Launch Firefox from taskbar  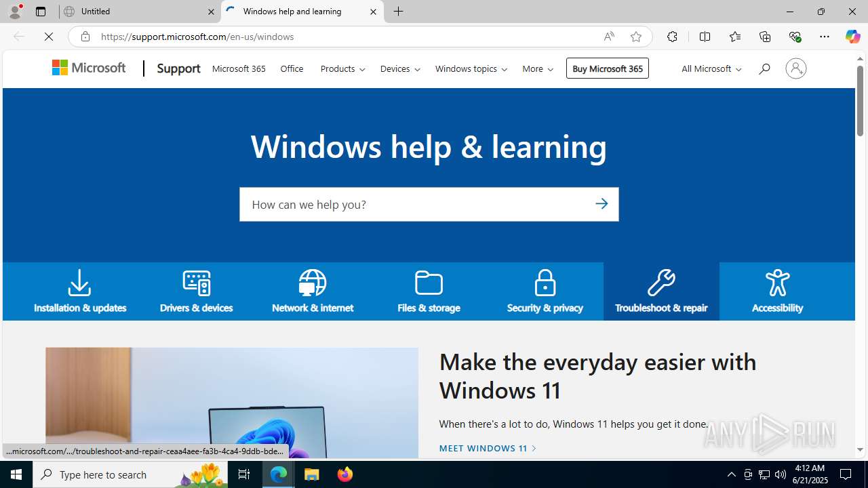(344, 474)
